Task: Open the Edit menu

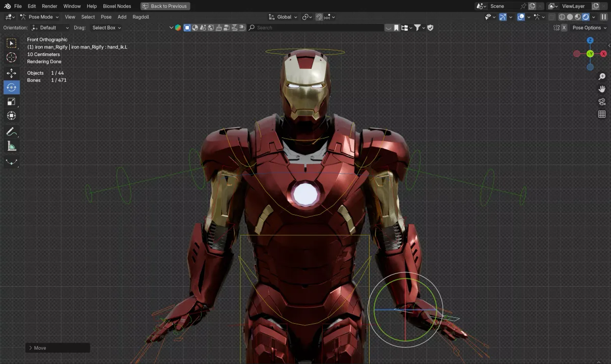Action: tap(32, 6)
